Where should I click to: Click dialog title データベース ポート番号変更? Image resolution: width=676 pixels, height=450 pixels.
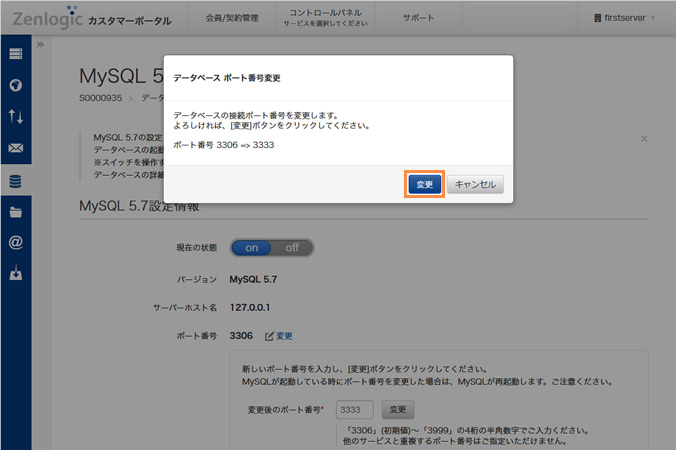pos(227,78)
